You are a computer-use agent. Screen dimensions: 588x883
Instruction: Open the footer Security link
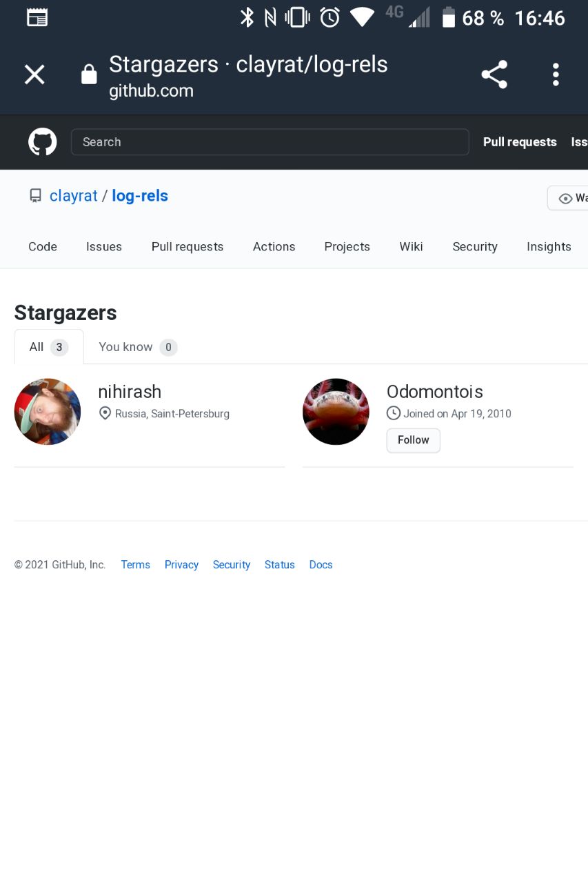pyautogui.click(x=232, y=565)
